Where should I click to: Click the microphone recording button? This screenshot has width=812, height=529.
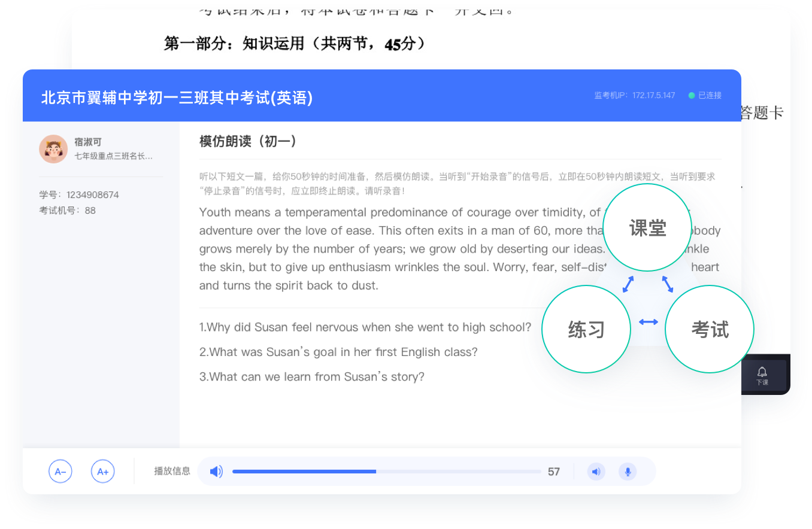628,472
